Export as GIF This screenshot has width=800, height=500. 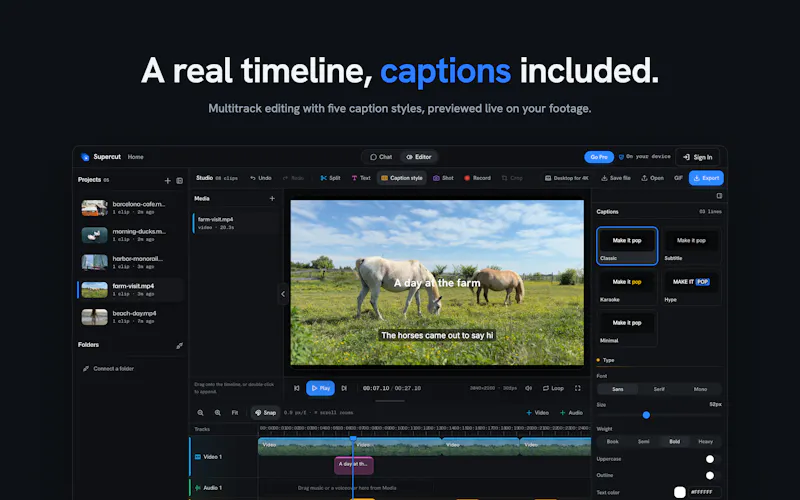tap(678, 178)
